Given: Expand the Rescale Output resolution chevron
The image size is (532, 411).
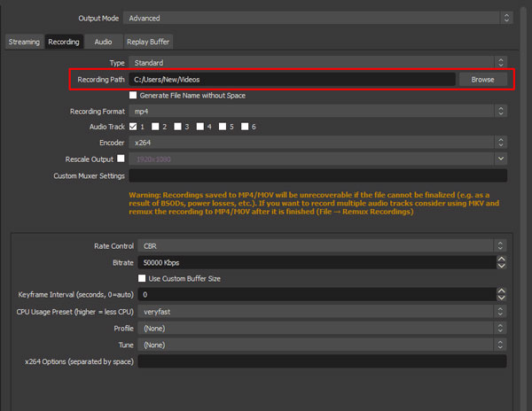Looking at the screenshot, I should tap(501, 159).
